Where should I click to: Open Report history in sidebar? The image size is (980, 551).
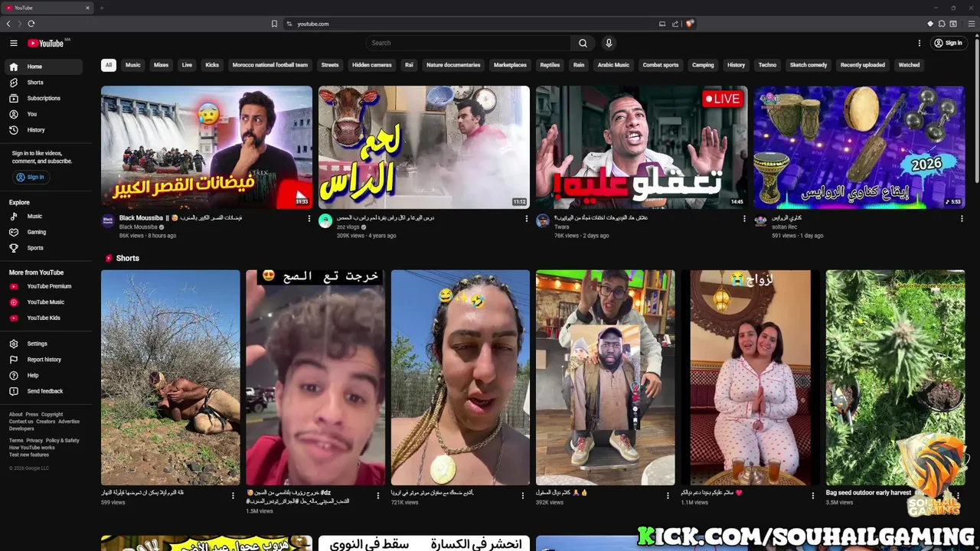pos(43,360)
